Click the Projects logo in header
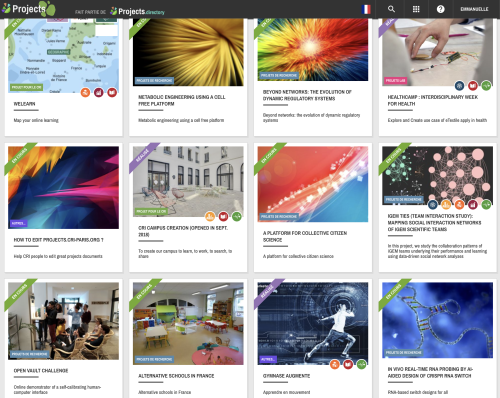This screenshot has height=398, width=500. click(28, 9)
